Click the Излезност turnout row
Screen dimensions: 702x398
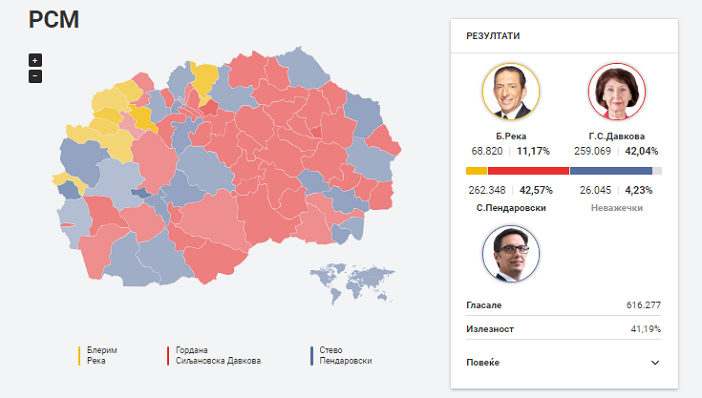pyautogui.click(x=563, y=329)
